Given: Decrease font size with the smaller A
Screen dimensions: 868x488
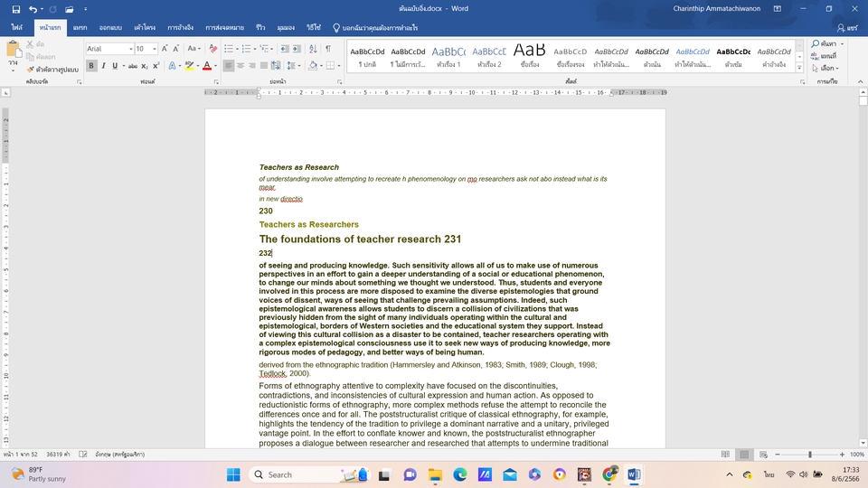Looking at the screenshot, I should [x=176, y=49].
